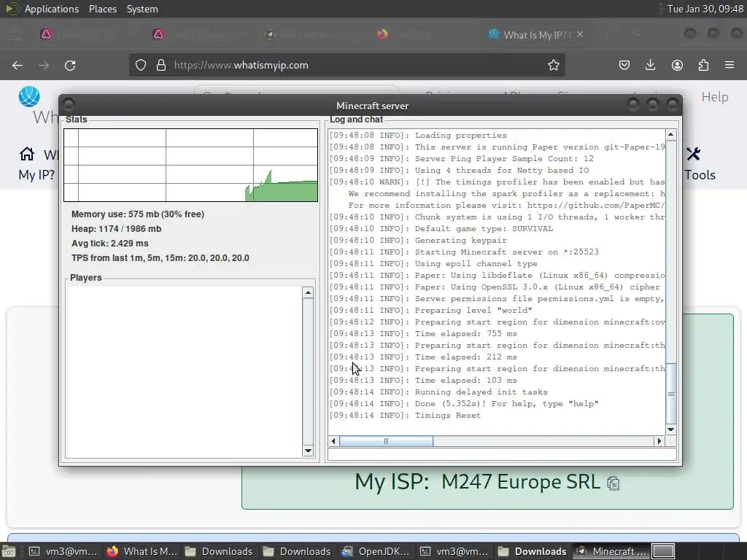Switch to the bold Downloads taskbar item
Image resolution: width=747 pixels, height=560 pixels.
tap(532, 551)
